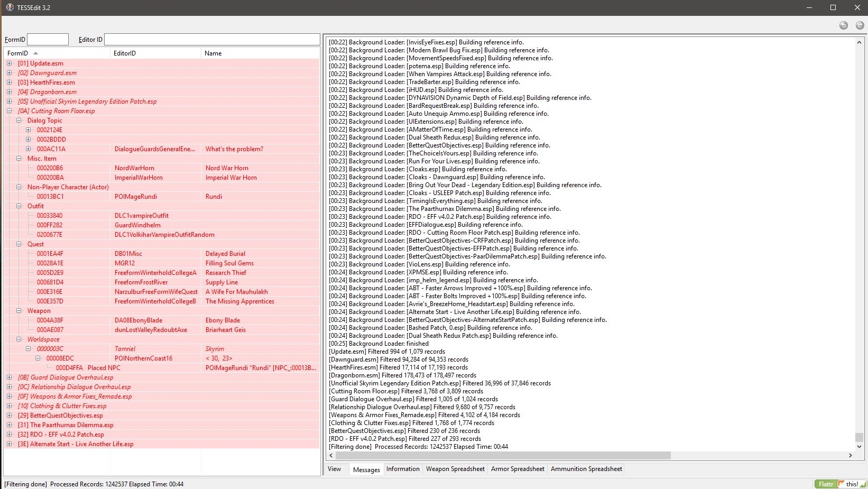Open the Weapon Spreadsheet tab
Viewport: 868px width, 489px height.
pos(455,469)
